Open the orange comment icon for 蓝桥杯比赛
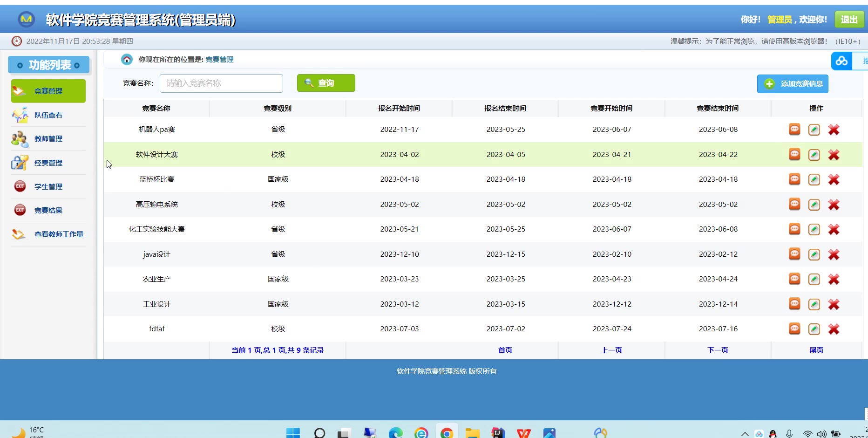This screenshot has width=868, height=438. coord(794,179)
